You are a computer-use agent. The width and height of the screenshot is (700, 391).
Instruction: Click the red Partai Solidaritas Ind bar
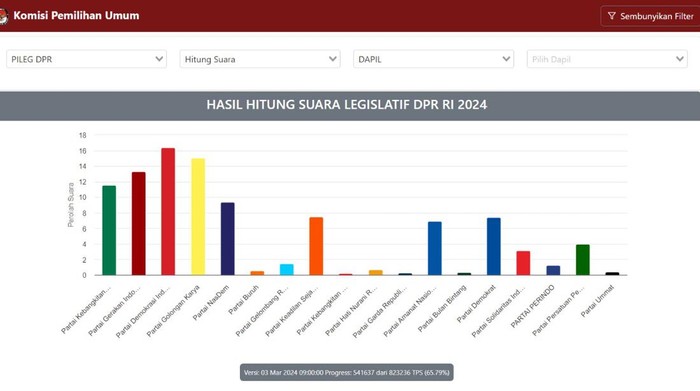(x=523, y=263)
